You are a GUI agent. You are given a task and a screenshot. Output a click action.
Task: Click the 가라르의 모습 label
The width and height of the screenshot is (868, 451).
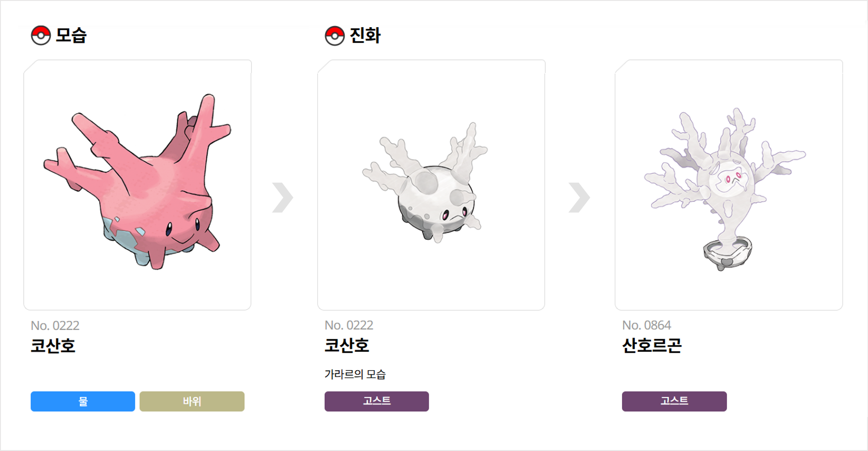pyautogui.click(x=355, y=374)
